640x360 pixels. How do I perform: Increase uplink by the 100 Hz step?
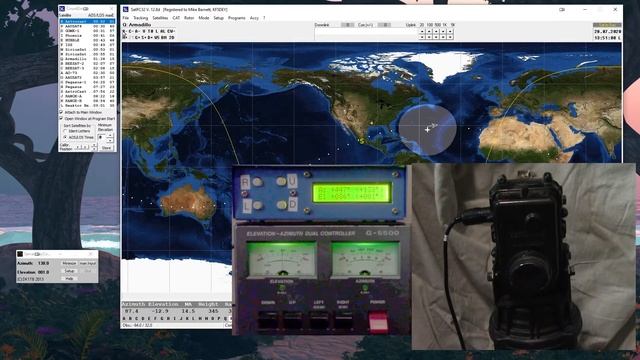pyautogui.click(x=429, y=31)
